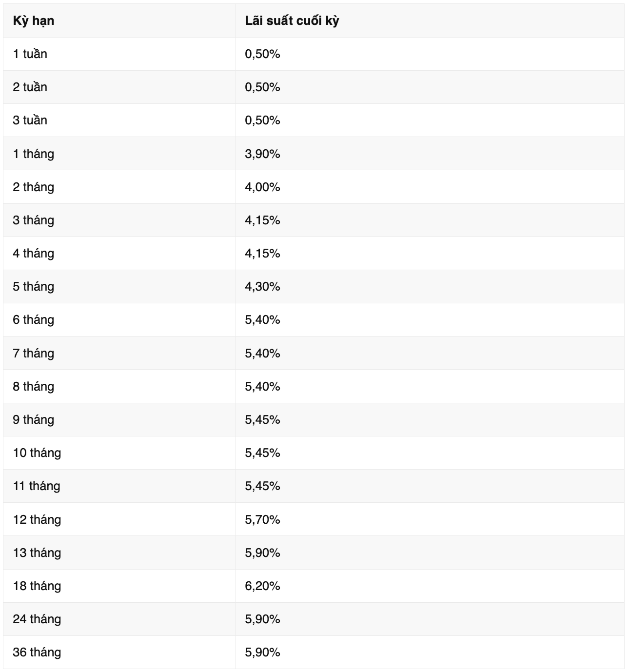The image size is (628, 672).
Task: Click the 4,00% interest rate value
Action: click(x=262, y=187)
